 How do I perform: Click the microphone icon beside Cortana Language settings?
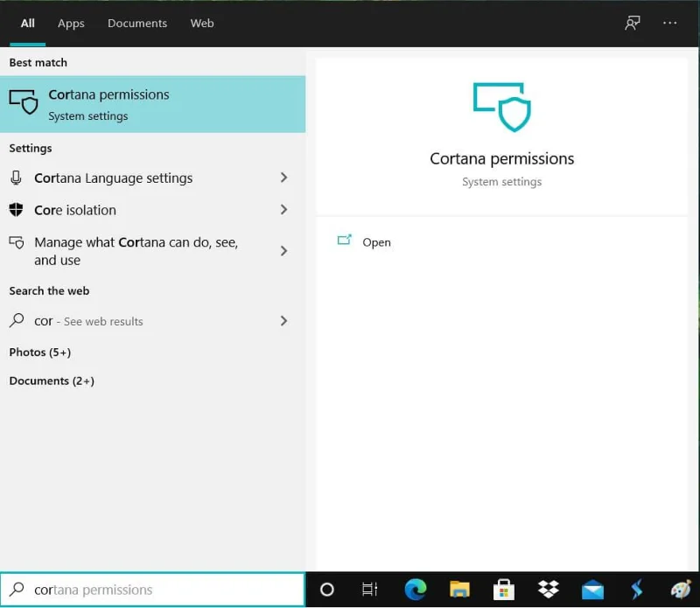tap(16, 178)
